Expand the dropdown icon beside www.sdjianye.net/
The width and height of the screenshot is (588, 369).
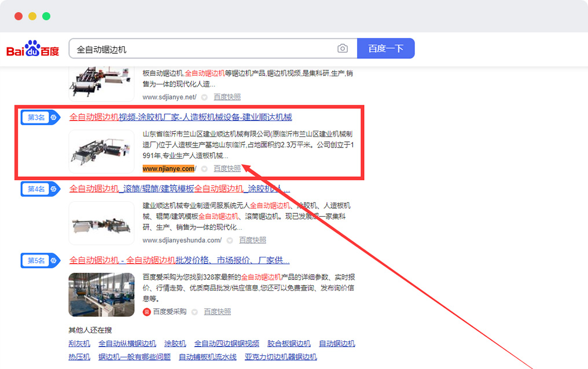click(x=204, y=97)
